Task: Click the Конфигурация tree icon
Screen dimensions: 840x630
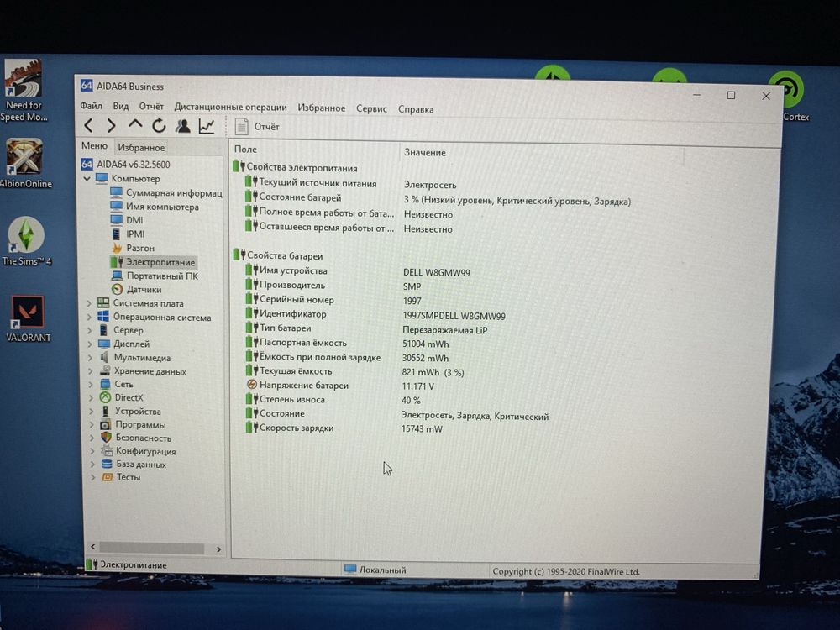Action: [x=107, y=450]
